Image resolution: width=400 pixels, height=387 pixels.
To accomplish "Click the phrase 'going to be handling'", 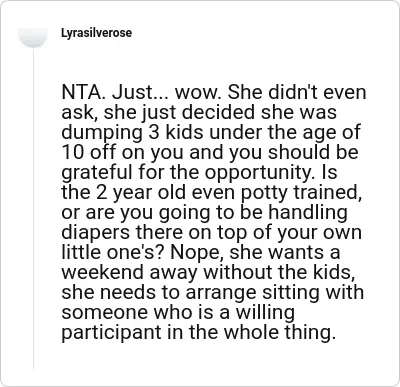I will [253, 212].
